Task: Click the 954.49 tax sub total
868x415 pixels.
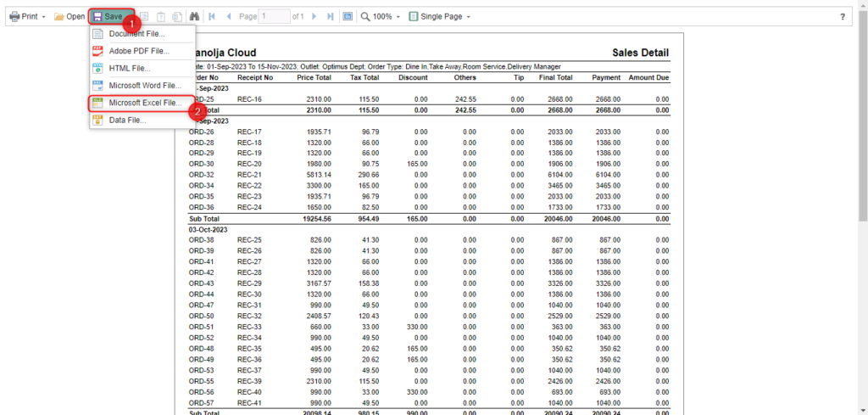Action: pos(368,218)
